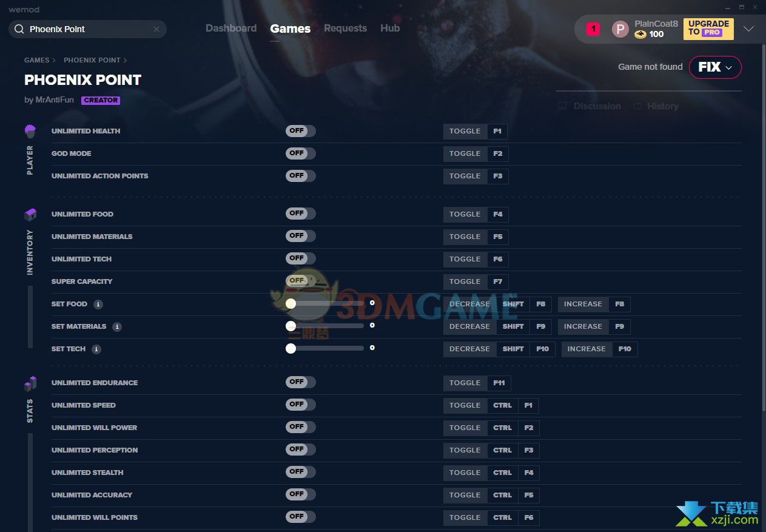Viewport: 766px width, 532px height.
Task: Click the Set Materials slider handle
Action: 291,326
